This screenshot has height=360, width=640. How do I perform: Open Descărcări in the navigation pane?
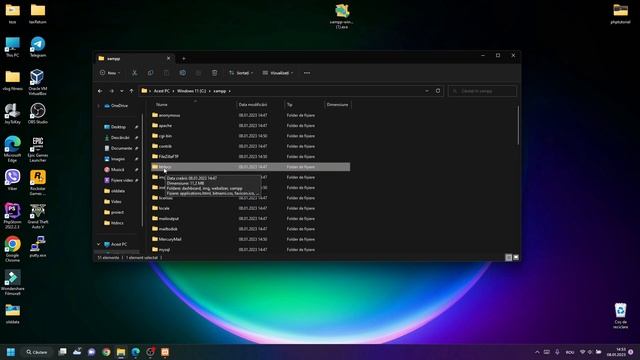(119, 138)
